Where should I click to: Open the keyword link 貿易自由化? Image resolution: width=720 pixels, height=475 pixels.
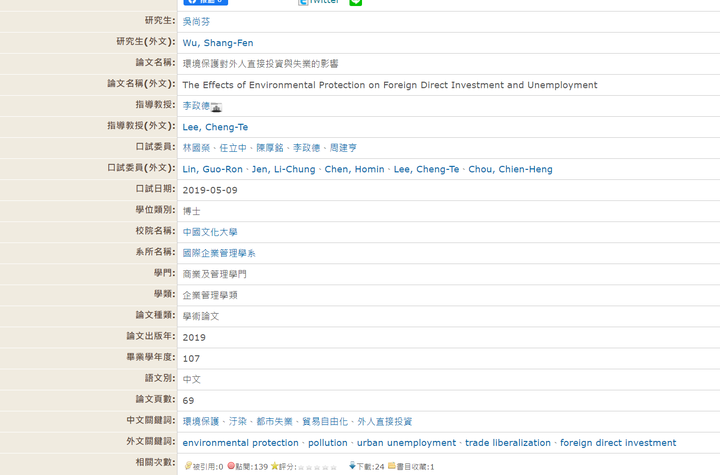point(325,421)
